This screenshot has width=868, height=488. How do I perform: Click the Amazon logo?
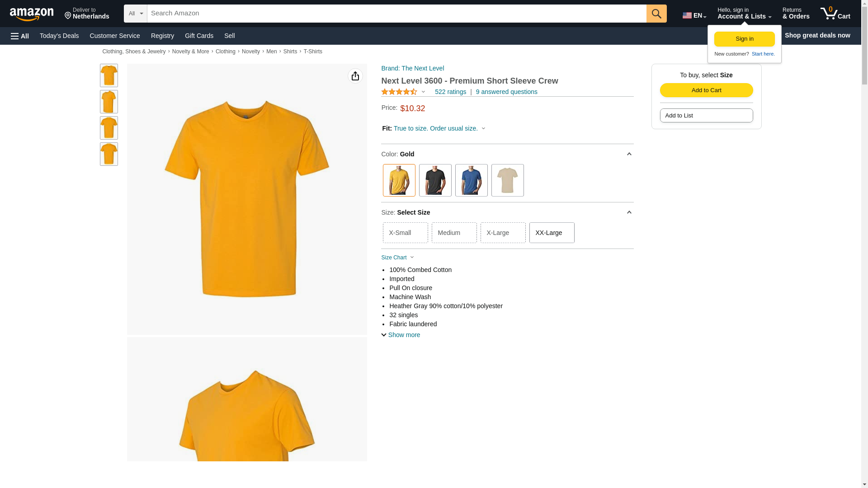[x=32, y=14]
